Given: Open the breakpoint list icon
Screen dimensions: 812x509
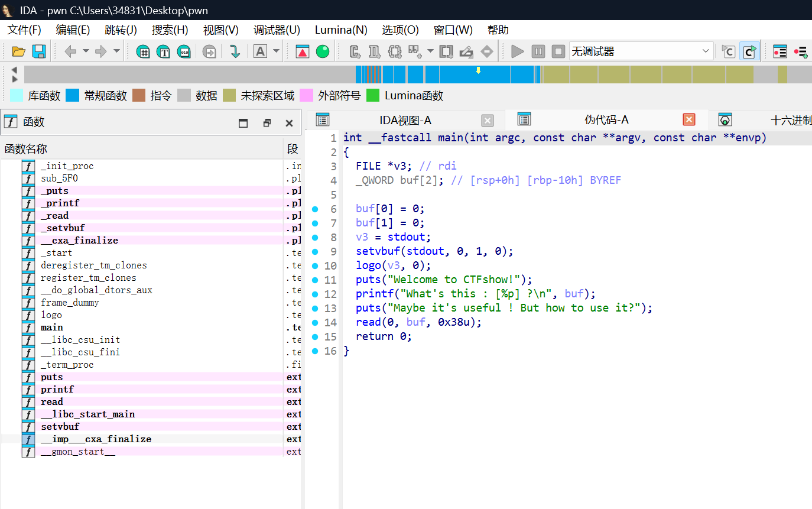Looking at the screenshot, I should [x=780, y=51].
